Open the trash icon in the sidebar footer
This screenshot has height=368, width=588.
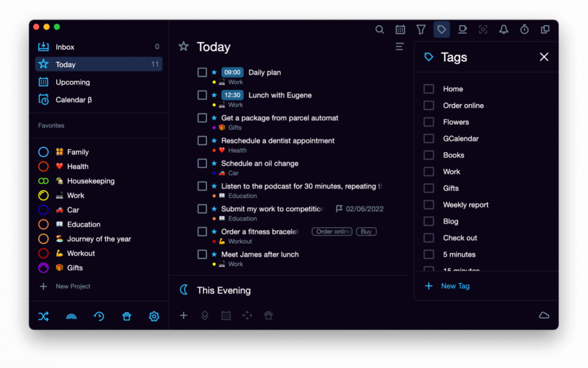[x=126, y=316]
